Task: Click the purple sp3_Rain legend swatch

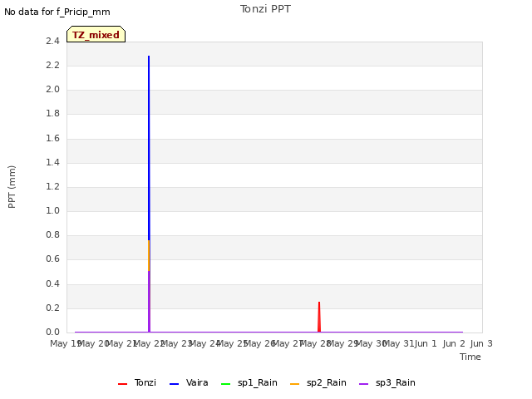Action: [364, 384]
